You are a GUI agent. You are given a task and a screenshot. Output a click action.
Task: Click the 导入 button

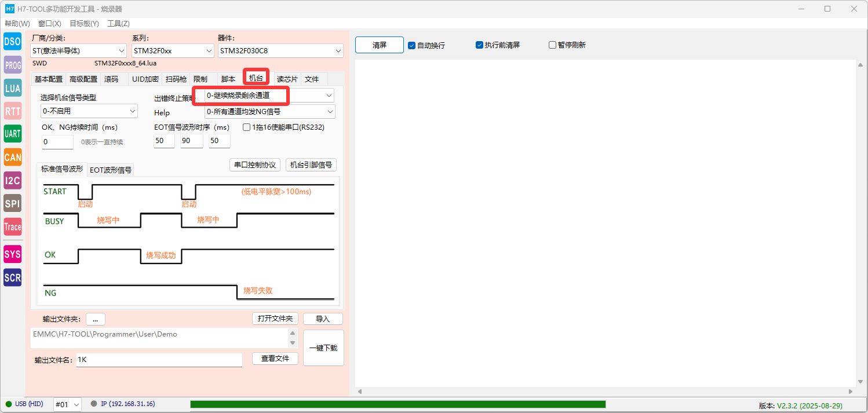pyautogui.click(x=323, y=319)
